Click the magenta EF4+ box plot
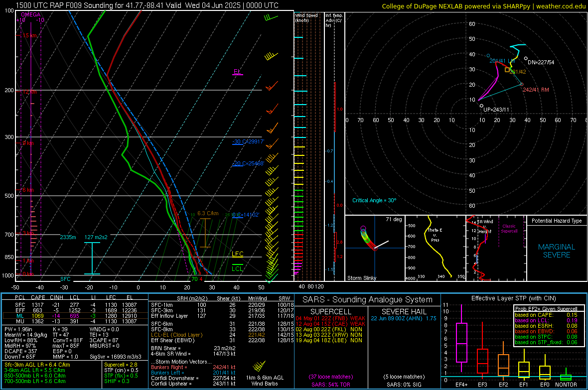Screen dimensions: 588x390 tap(461, 339)
